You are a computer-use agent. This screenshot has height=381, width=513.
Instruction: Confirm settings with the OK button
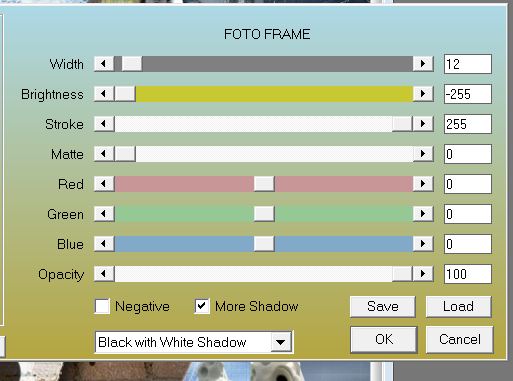pyautogui.click(x=384, y=339)
